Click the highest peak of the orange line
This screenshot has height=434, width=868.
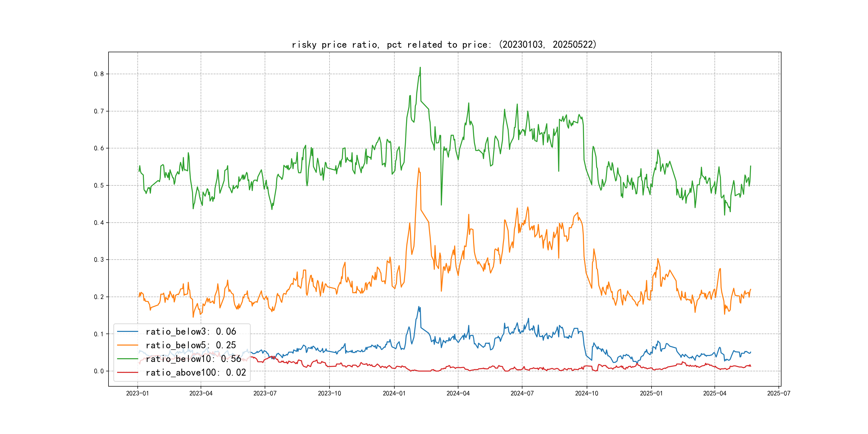pyautogui.click(x=419, y=168)
